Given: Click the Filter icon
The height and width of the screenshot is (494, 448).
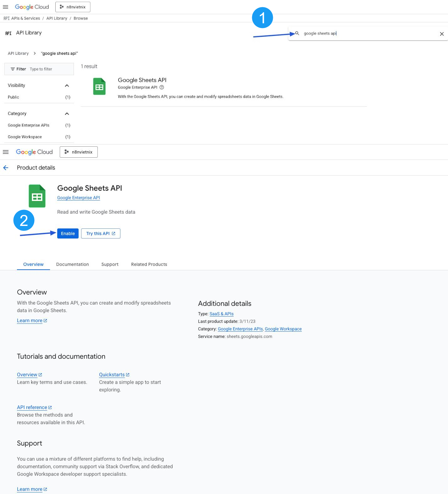Looking at the screenshot, I should [13, 69].
